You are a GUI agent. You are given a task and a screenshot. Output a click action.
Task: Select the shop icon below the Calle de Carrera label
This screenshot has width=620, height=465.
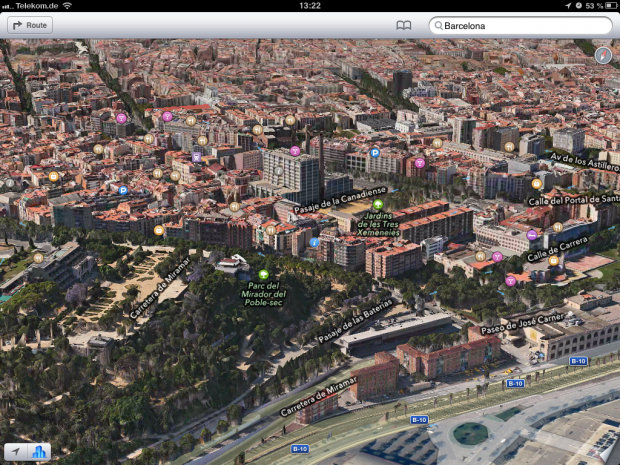pyautogui.click(x=554, y=261)
